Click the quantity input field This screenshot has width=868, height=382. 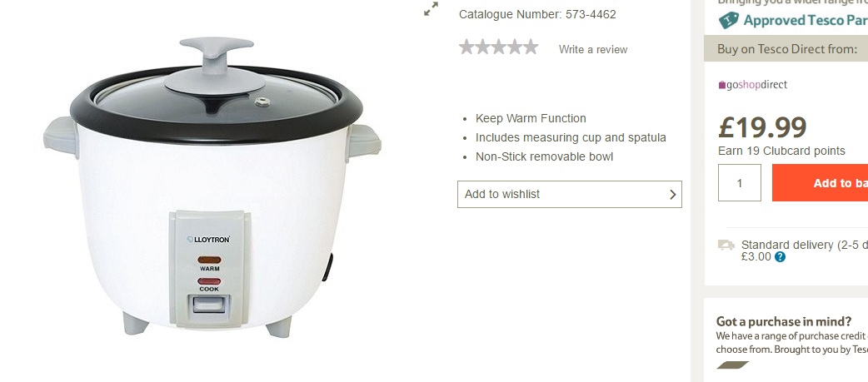740,183
